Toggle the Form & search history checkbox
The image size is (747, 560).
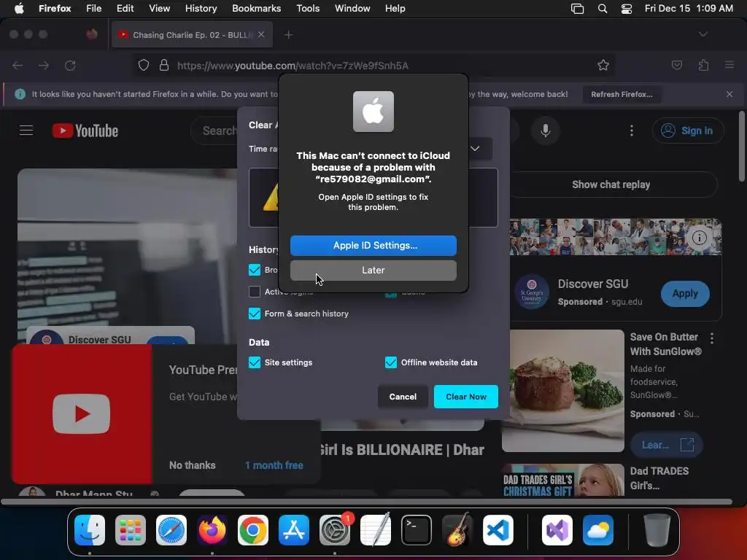255,314
